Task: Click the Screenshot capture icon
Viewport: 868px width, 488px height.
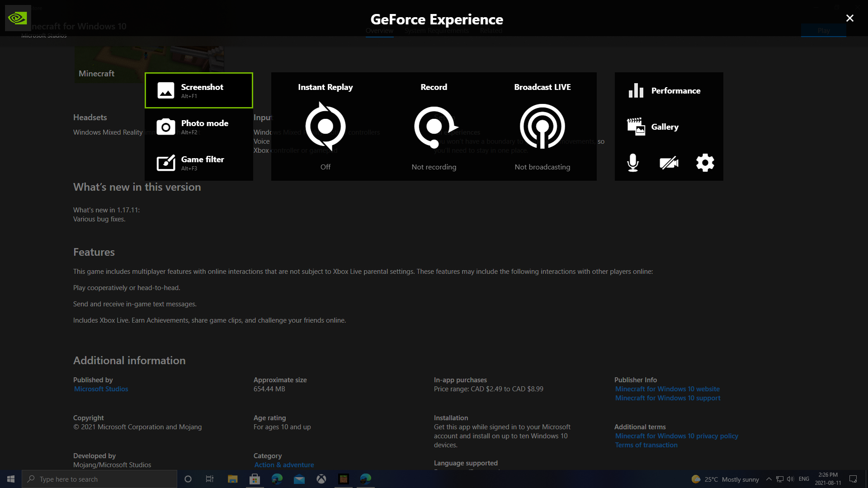Action: pos(165,90)
